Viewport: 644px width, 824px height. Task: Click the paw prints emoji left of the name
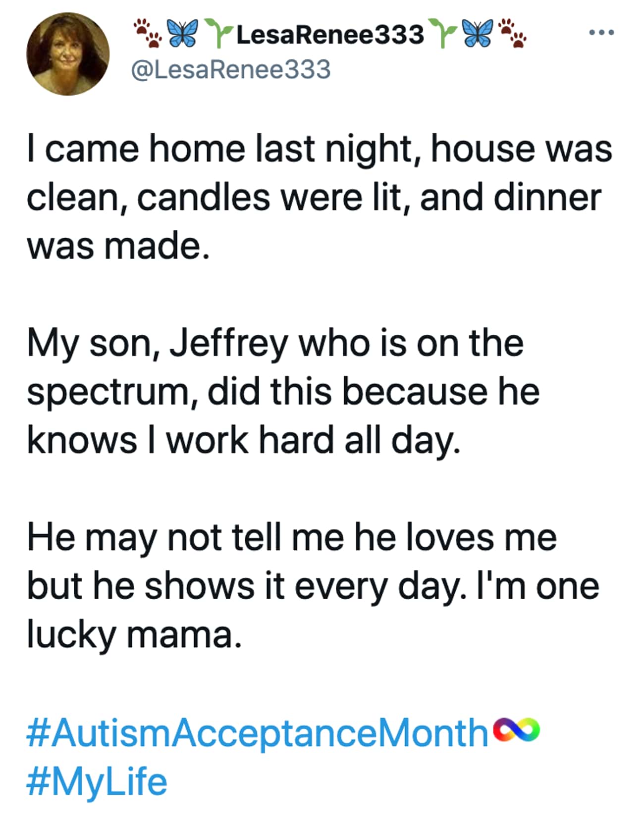click(148, 34)
